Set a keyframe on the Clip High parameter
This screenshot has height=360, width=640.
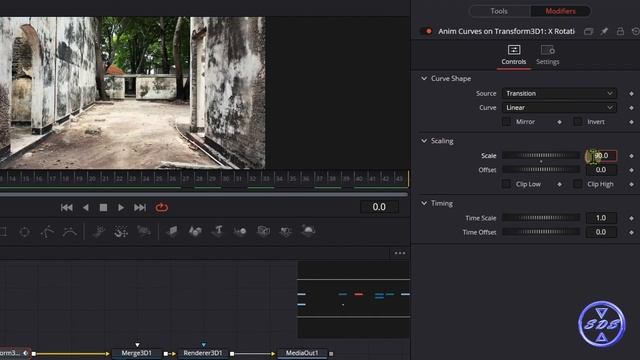coord(631,184)
